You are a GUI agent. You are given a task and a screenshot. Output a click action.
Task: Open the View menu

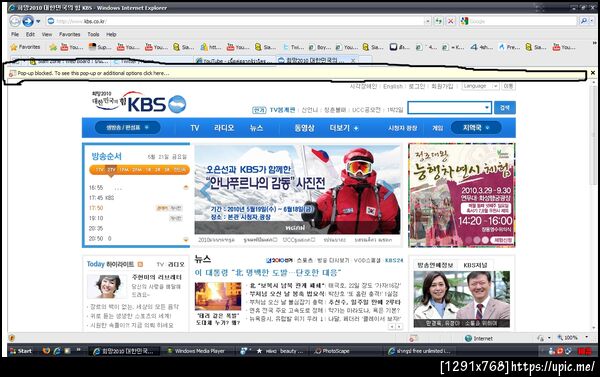tap(47, 34)
